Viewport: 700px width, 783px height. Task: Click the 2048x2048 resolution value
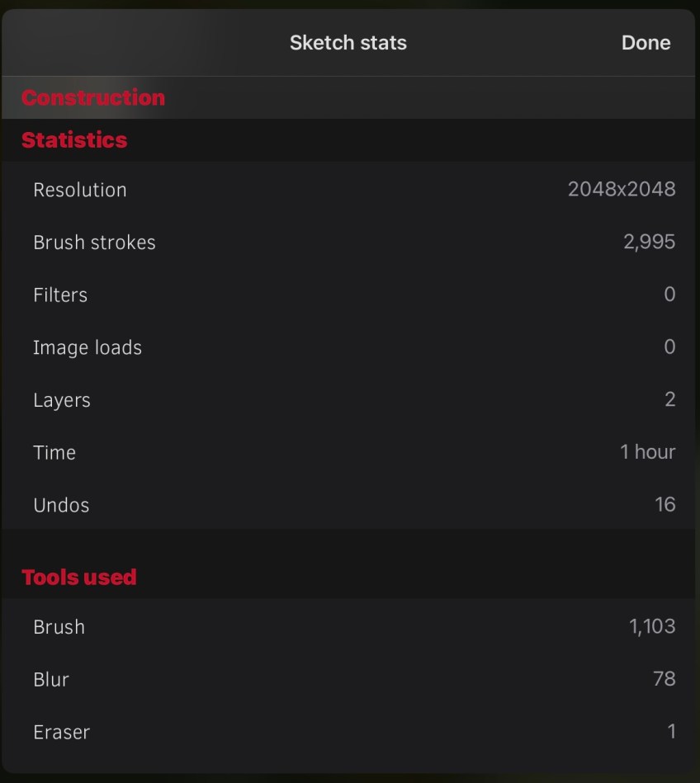(x=622, y=189)
